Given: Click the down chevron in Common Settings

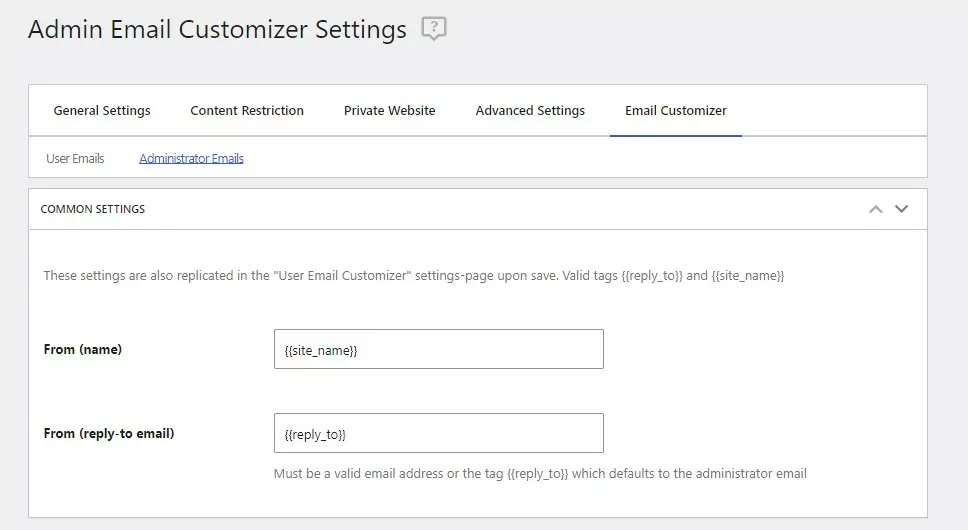Looking at the screenshot, I should [x=901, y=209].
